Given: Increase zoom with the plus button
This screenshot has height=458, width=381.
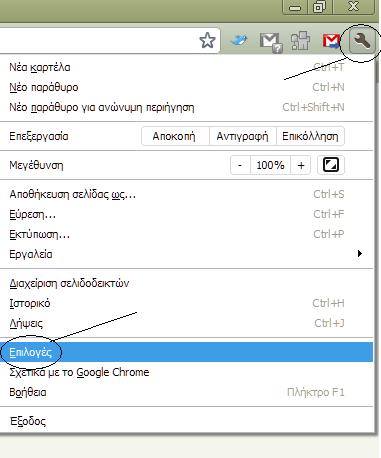Looking at the screenshot, I should (301, 165).
